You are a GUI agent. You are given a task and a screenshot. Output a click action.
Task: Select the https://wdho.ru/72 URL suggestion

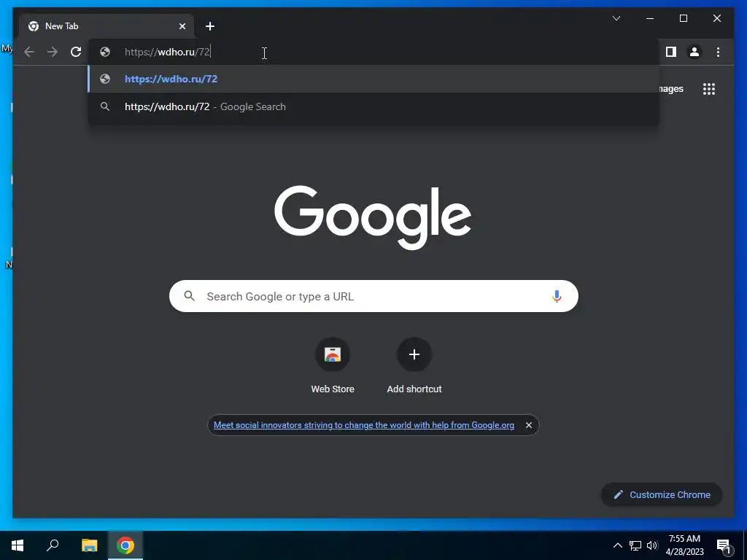(x=373, y=79)
